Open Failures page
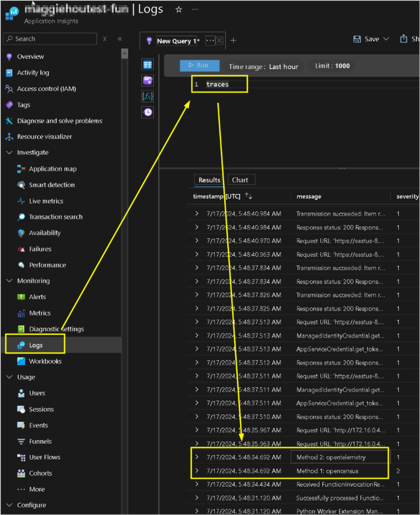The image size is (420, 515). pos(40,249)
